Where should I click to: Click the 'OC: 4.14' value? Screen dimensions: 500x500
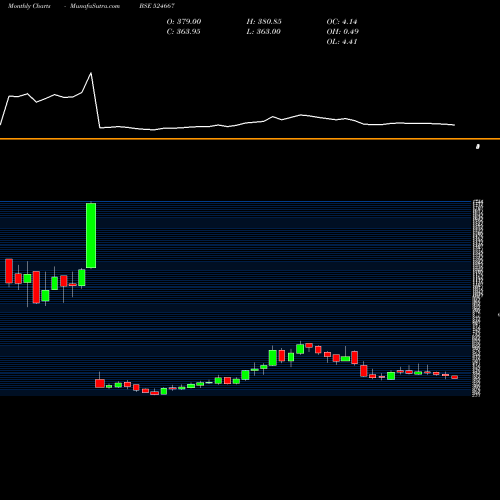pos(342,21)
